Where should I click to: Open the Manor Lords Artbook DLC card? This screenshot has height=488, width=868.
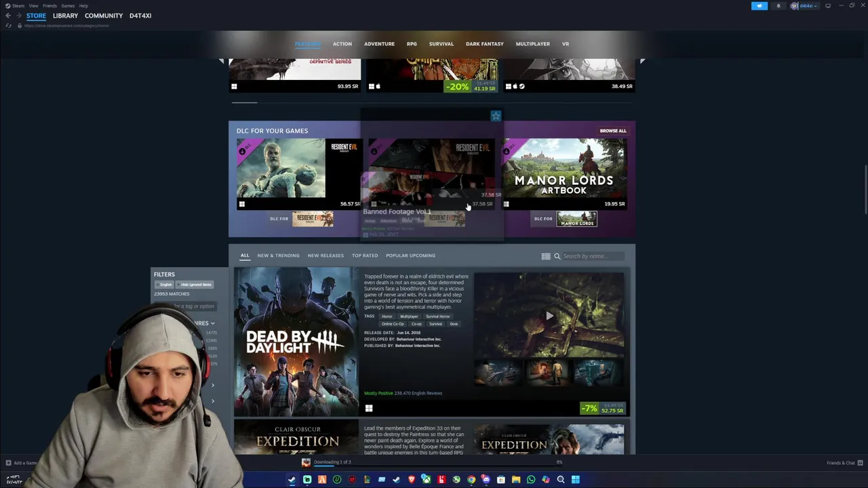click(x=564, y=174)
